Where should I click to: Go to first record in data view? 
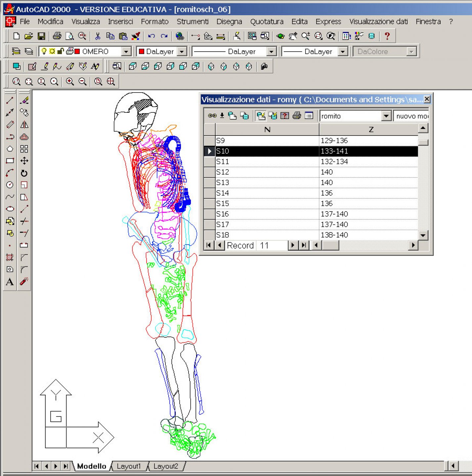[209, 245]
